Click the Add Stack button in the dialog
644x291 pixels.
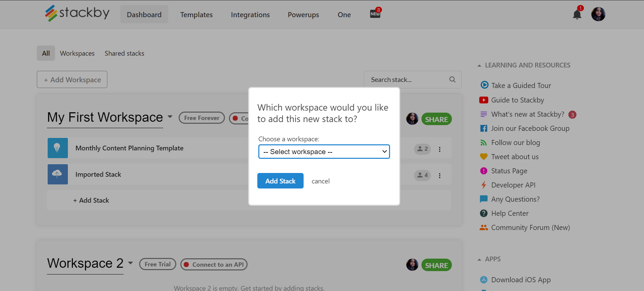[x=280, y=181]
